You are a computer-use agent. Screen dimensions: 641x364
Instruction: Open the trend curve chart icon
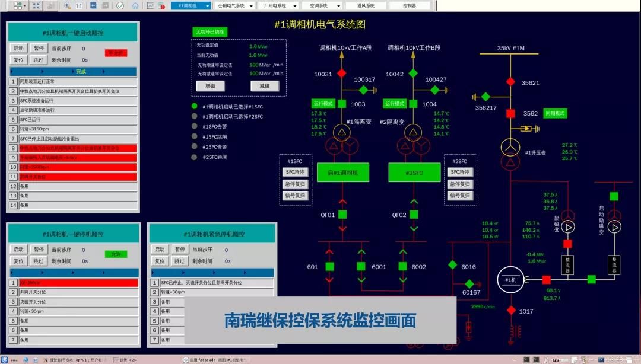[150, 5]
